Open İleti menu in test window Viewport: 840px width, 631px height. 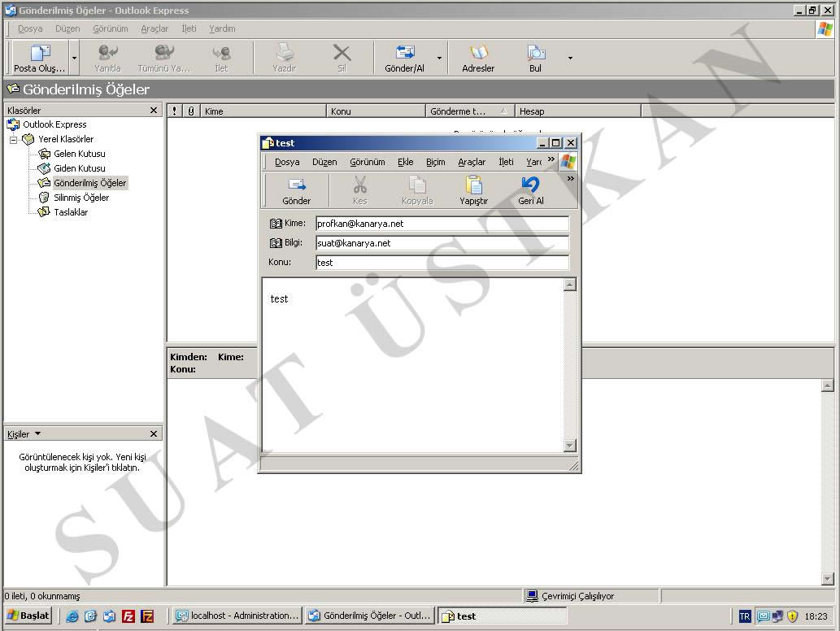click(x=506, y=162)
